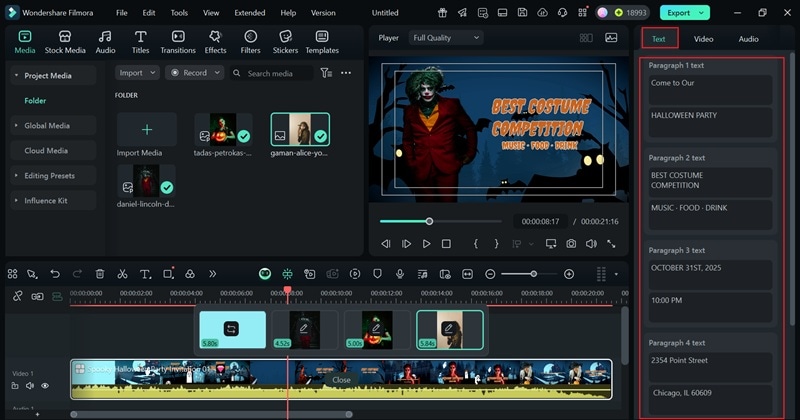Open the Filters tab
Image resolution: width=800 pixels, height=420 pixels.
(250, 42)
